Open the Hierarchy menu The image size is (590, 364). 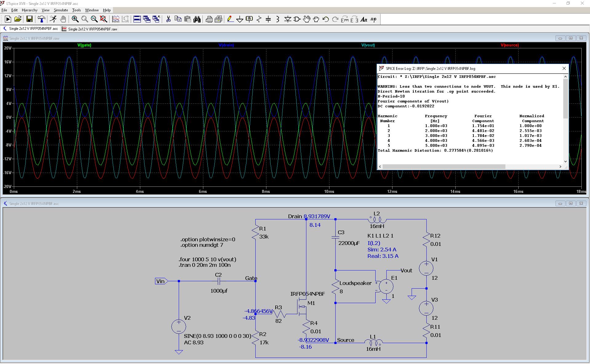point(30,10)
